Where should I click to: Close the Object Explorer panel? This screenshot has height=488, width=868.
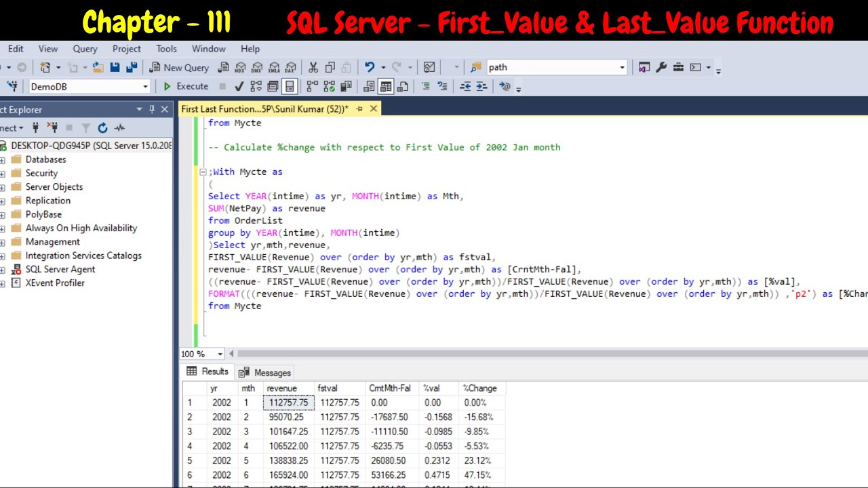164,109
